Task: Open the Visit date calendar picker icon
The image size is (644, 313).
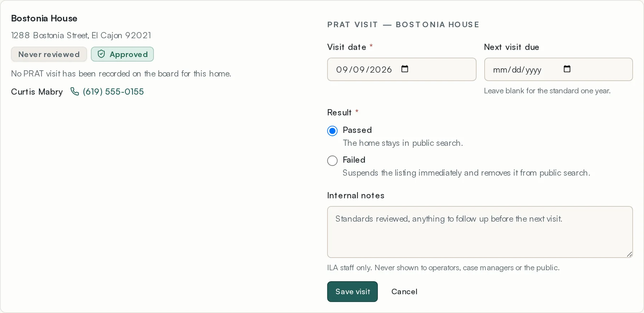Action: 405,69
